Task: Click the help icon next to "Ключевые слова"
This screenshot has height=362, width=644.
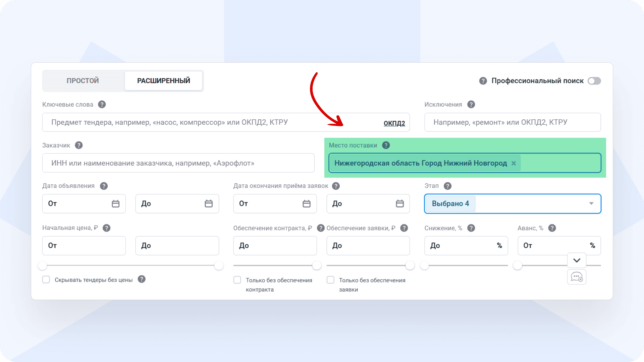Action: (102, 104)
